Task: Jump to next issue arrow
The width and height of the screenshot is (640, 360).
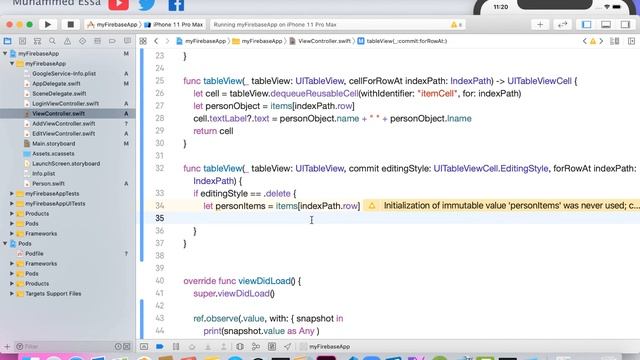Action: [601, 41]
